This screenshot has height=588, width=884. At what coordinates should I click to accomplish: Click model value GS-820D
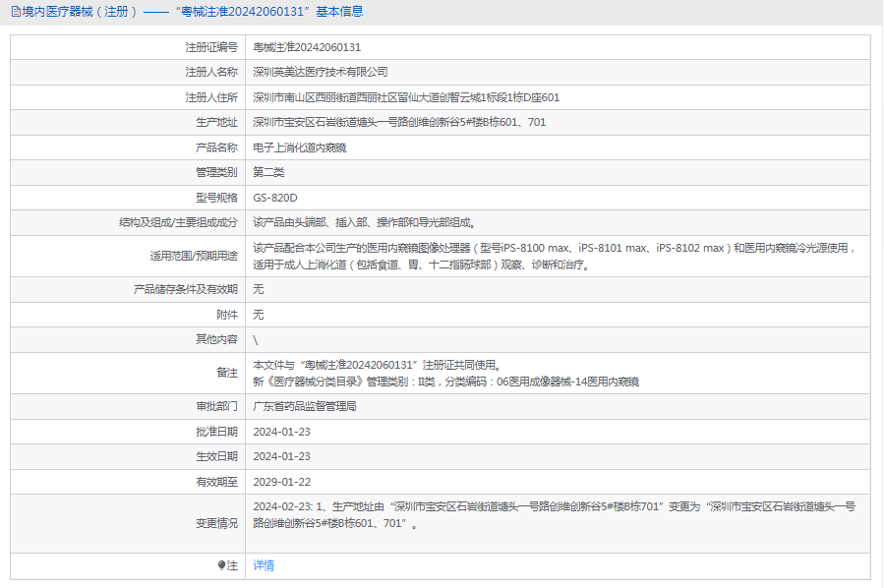tap(275, 198)
